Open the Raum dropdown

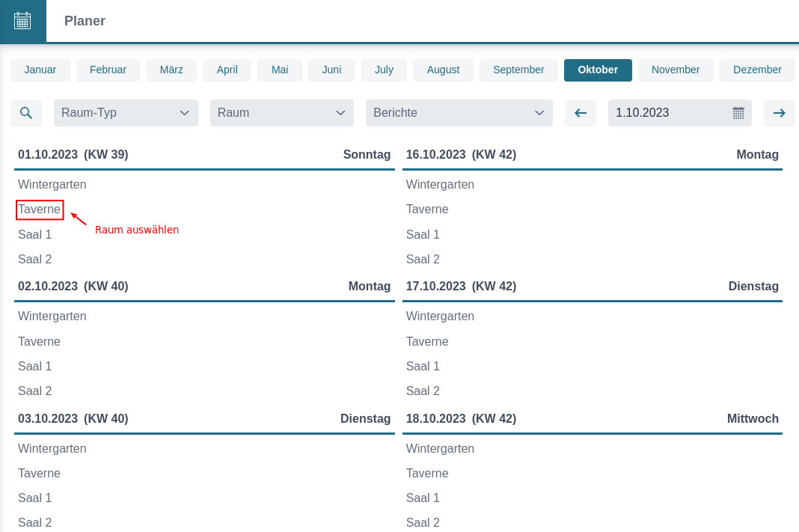(x=281, y=113)
